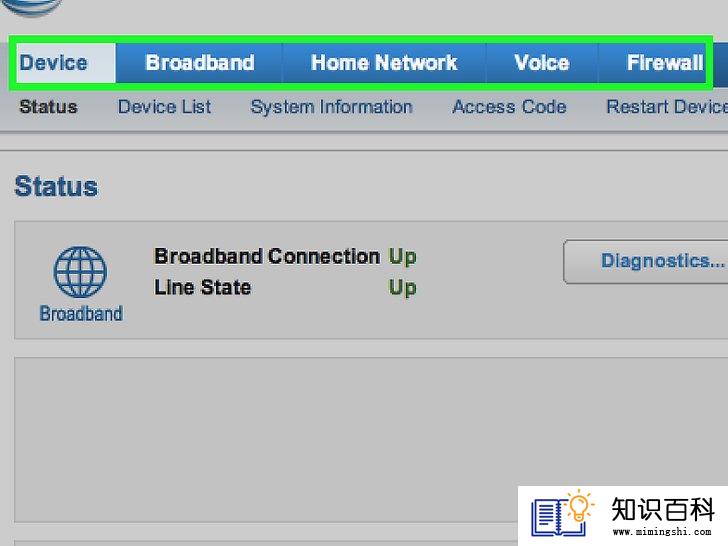Image resolution: width=728 pixels, height=546 pixels.
Task: Click the Diagnostics button
Action: tap(646, 261)
